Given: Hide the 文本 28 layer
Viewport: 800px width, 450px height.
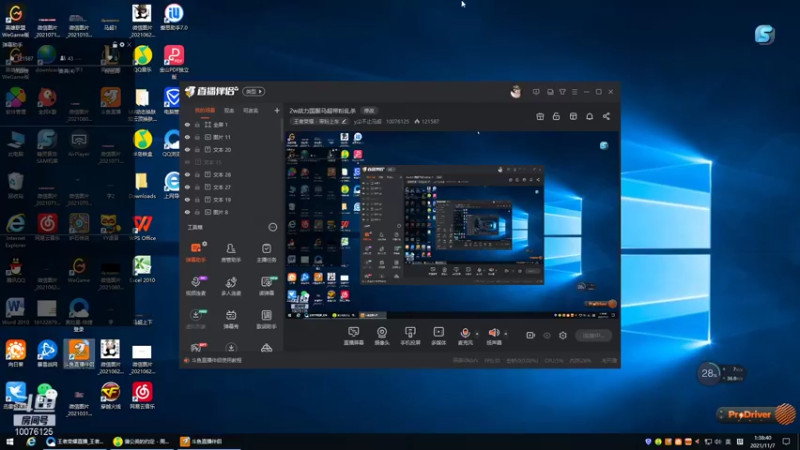Looking at the screenshot, I should pos(187,174).
